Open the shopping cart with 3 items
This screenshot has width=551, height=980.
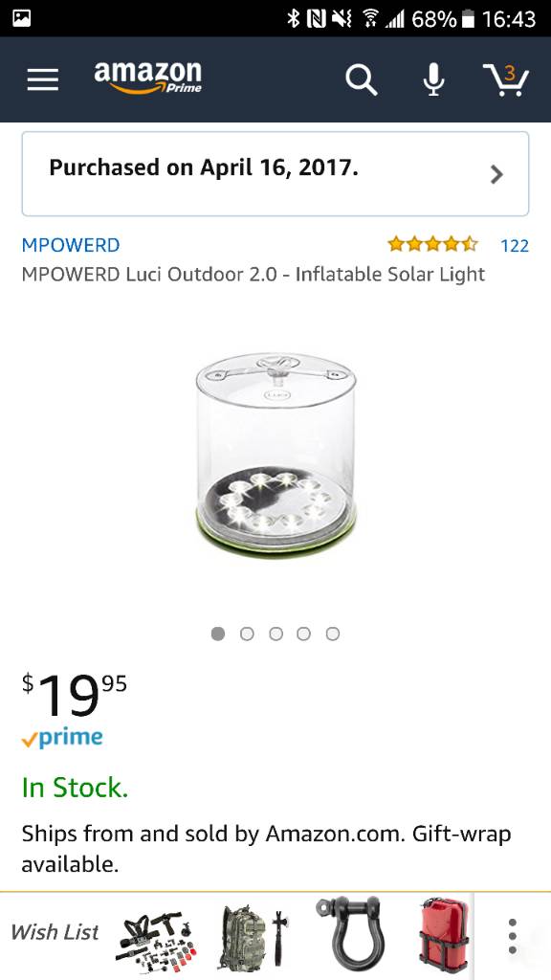point(506,79)
